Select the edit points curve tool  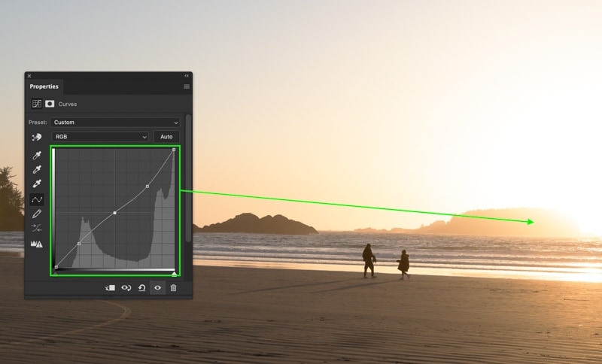(36, 199)
